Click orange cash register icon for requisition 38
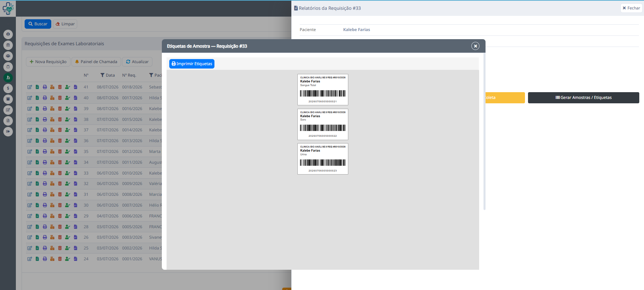Viewport: 644px width, 290px height. pyautogui.click(x=52, y=120)
